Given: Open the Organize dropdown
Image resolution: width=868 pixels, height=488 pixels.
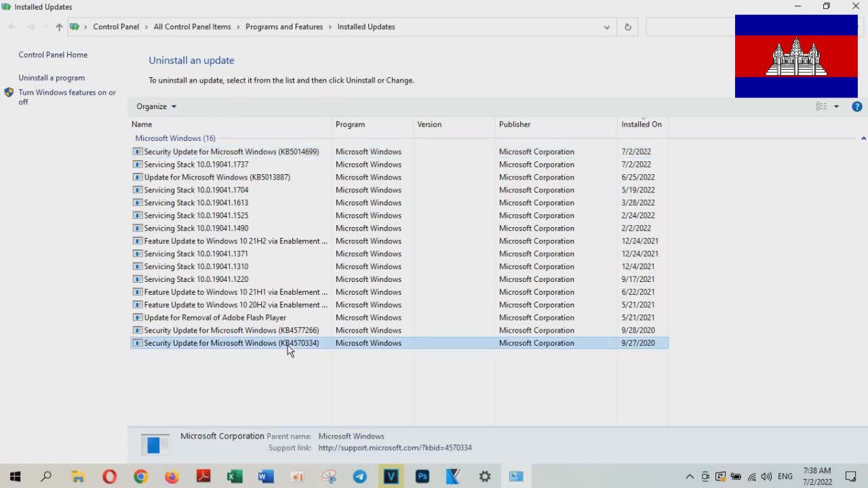Looking at the screenshot, I should (156, 106).
